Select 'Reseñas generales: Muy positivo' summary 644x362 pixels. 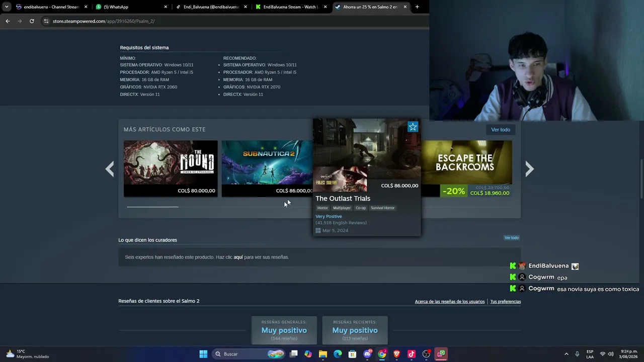pos(284,330)
